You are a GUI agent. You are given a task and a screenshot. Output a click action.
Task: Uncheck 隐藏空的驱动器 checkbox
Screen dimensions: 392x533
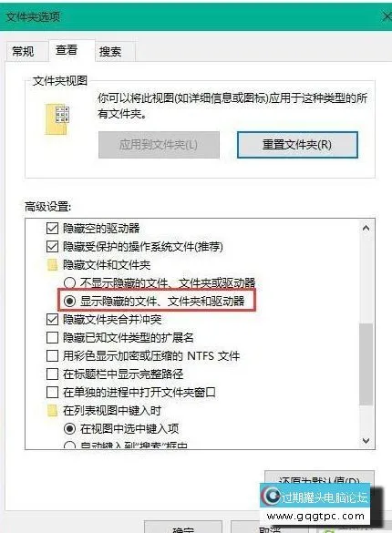[x=52, y=228]
